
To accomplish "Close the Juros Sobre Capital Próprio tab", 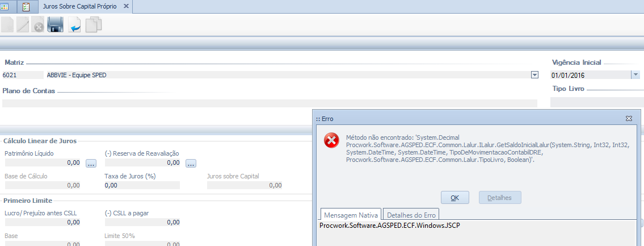I will (x=125, y=7).
